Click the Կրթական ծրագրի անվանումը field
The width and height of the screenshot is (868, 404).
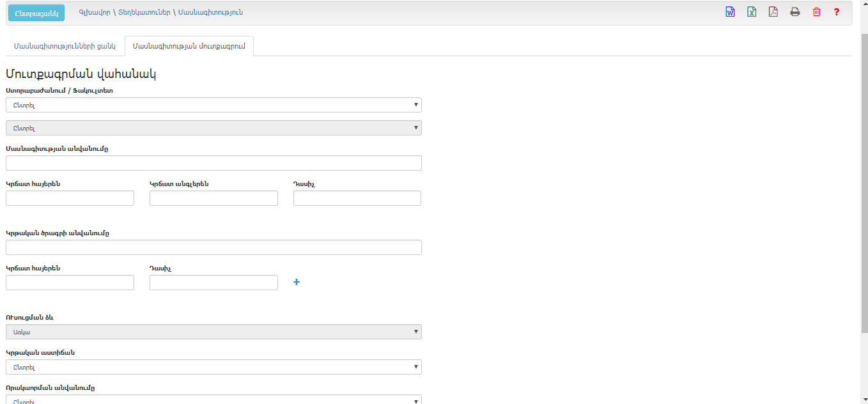213,247
